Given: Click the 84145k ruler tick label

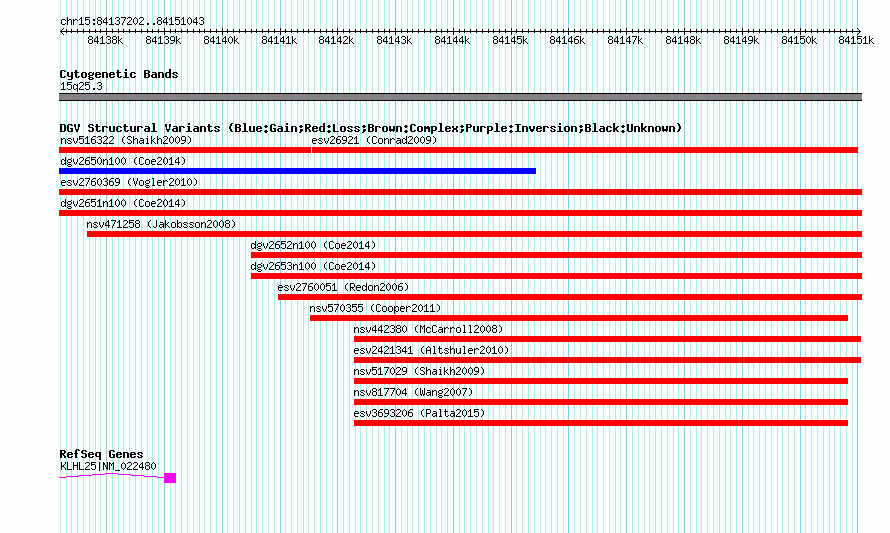Looking at the screenshot, I should (510, 40).
